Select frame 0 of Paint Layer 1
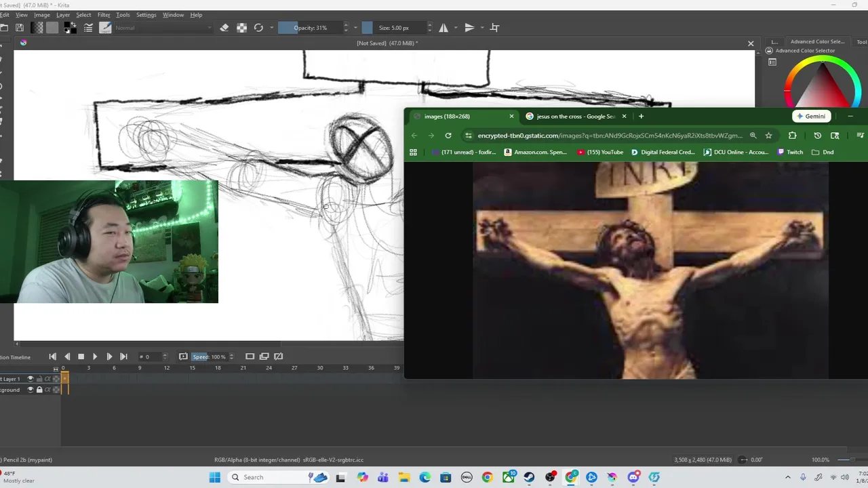 [x=65, y=379]
